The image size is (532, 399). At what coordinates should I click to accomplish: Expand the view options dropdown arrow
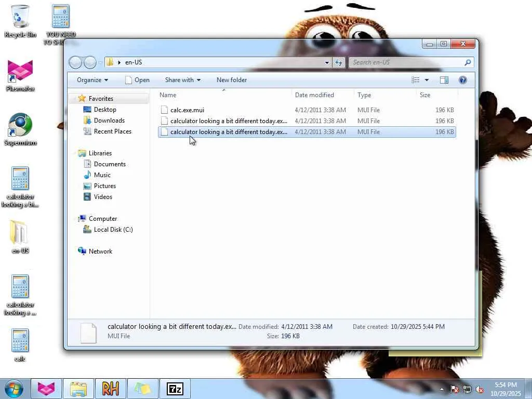tap(427, 80)
